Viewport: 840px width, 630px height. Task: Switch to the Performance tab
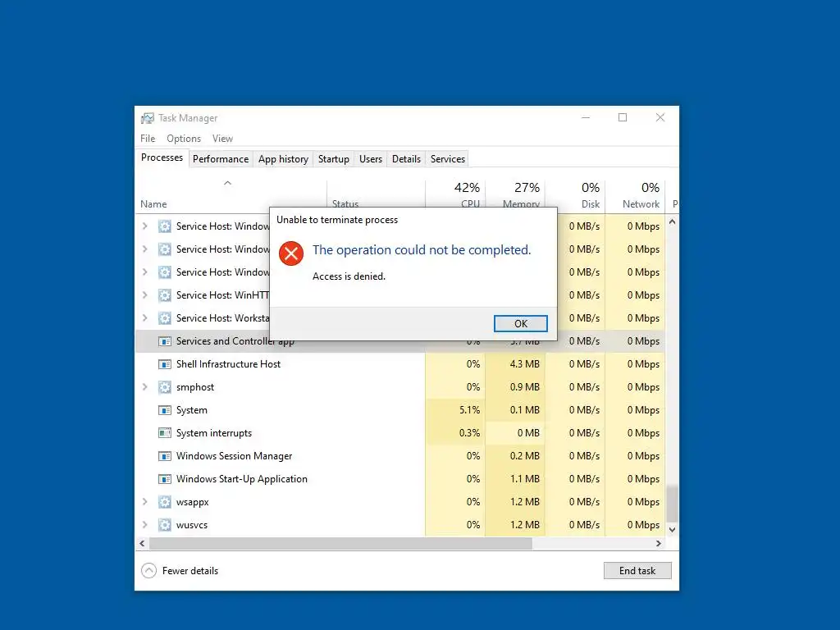[x=221, y=159]
